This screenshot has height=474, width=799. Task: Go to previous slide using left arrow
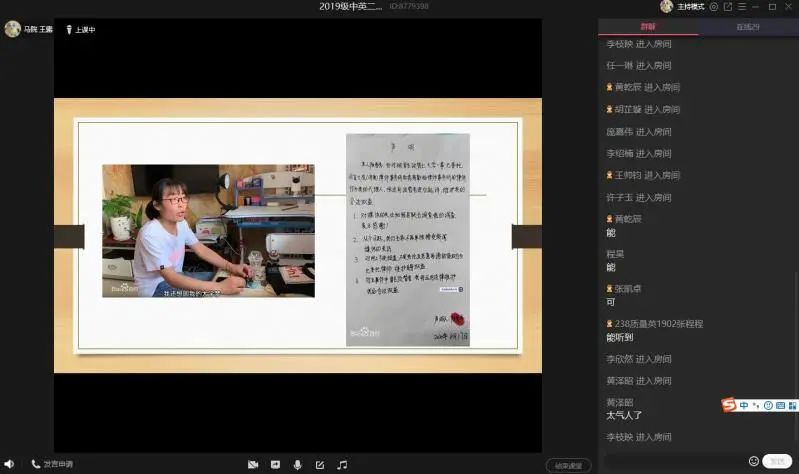tap(68, 237)
